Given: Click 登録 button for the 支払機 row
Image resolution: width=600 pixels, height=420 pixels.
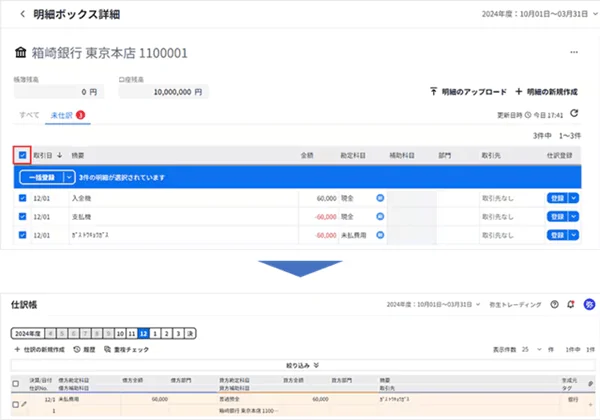Looking at the screenshot, I should click(x=556, y=217).
